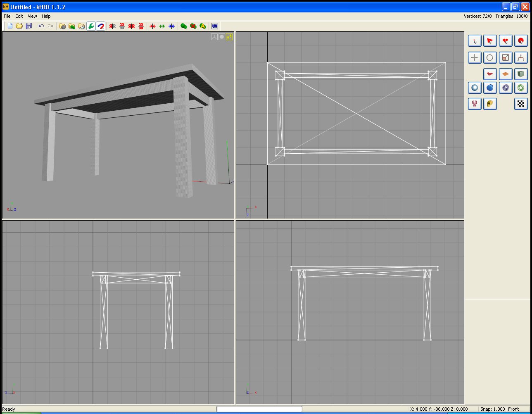Toggle wireframe display in the 3D viewport
Screen dimensions: 532x414
(x=214, y=37)
